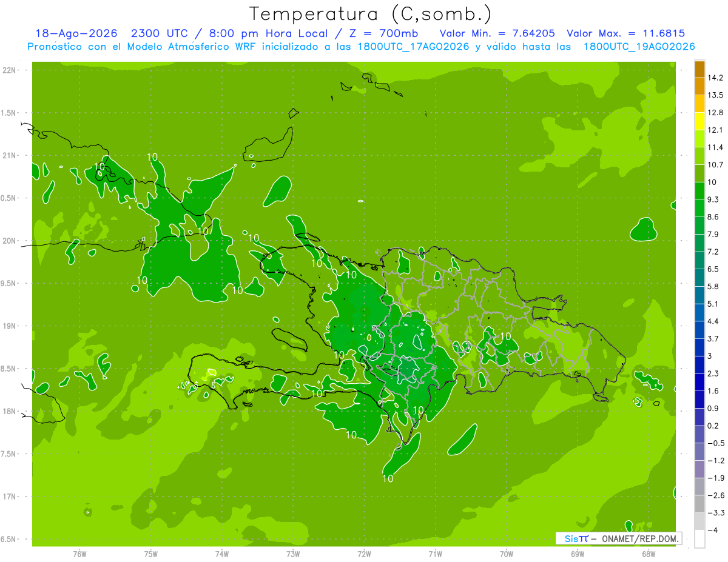Screen dimensions: 728x562
Task: Click the "6.5N" latitude axis label
Action: coord(8,539)
